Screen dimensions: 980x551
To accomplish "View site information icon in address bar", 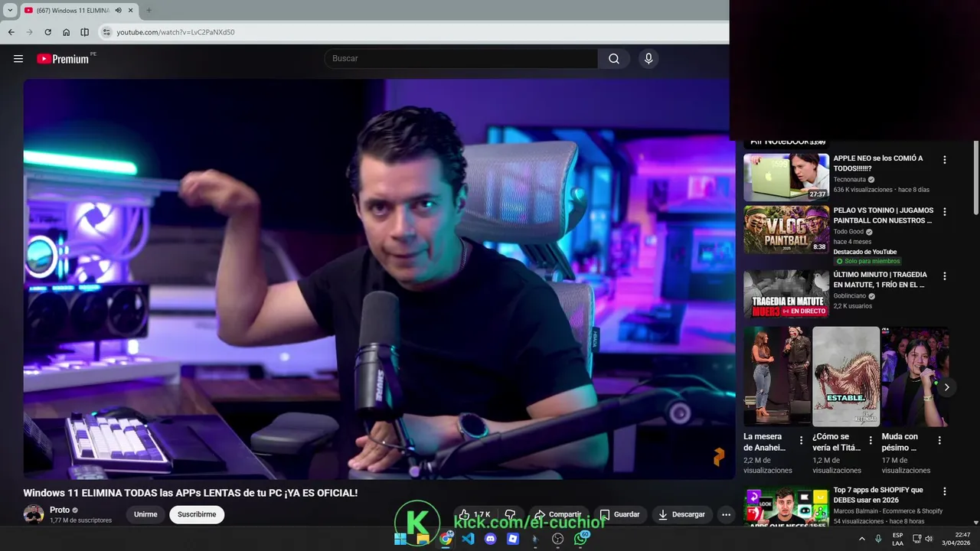I will [106, 32].
